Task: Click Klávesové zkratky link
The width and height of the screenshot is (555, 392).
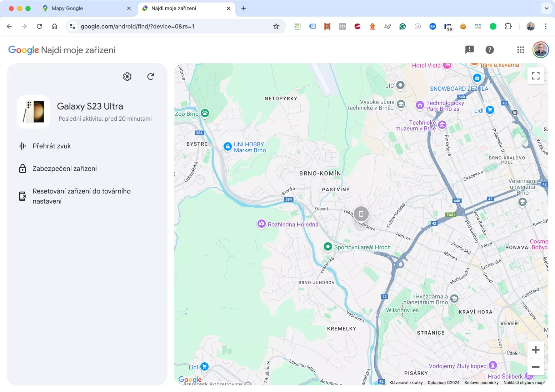Action: (x=406, y=382)
